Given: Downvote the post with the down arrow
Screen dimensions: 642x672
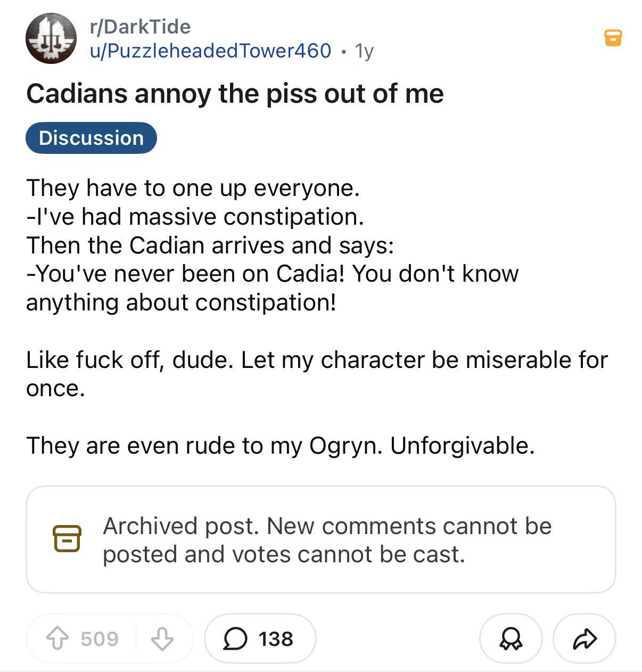Looking at the screenshot, I should click(162, 638).
